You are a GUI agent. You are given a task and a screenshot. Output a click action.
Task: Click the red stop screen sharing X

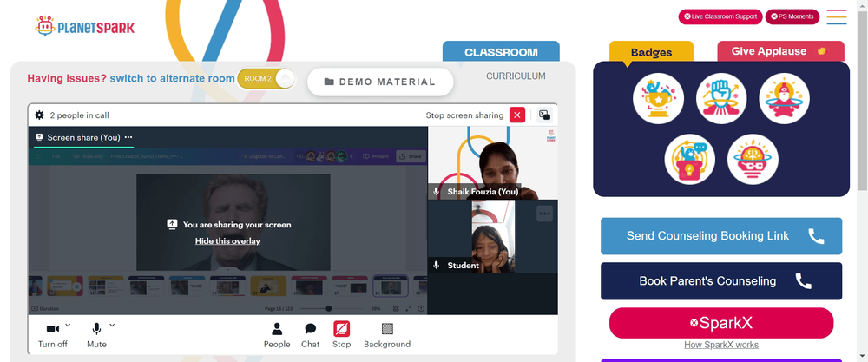click(x=517, y=115)
